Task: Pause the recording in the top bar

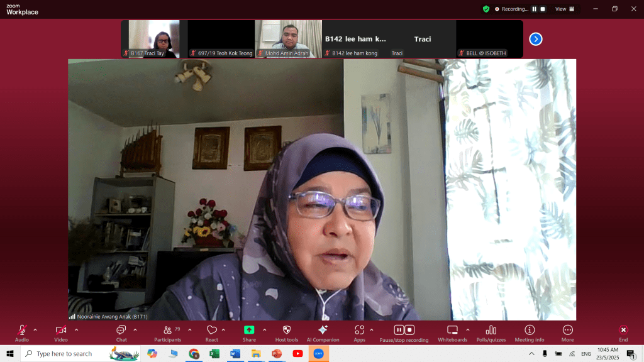Action: click(x=535, y=9)
